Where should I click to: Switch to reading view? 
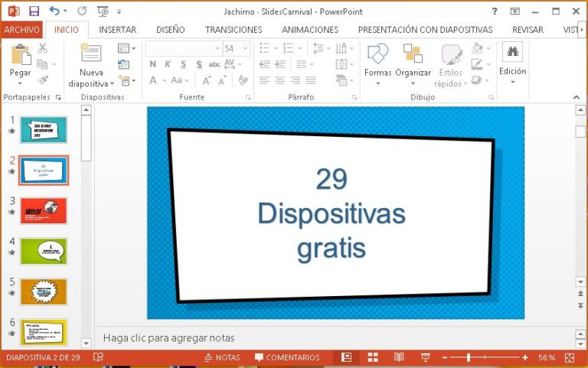[399, 357]
